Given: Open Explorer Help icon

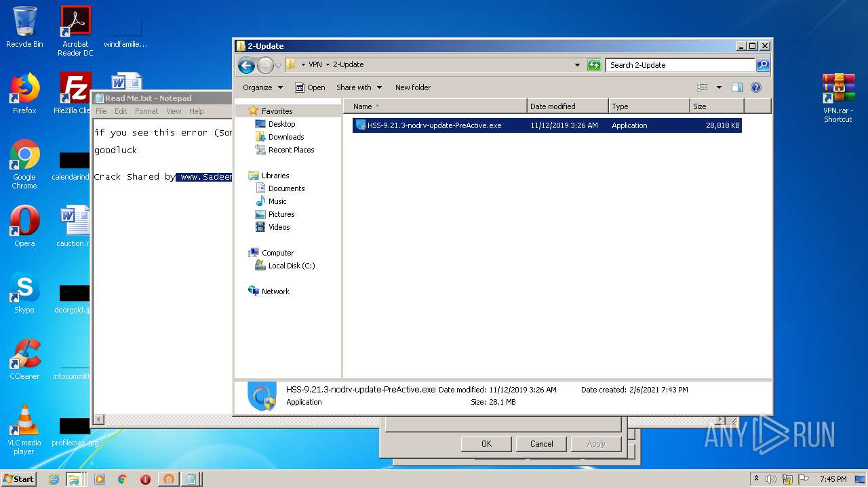Looking at the screenshot, I should (756, 87).
